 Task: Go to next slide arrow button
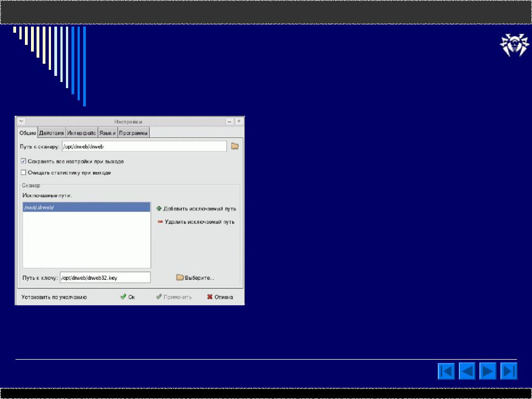coord(488,371)
